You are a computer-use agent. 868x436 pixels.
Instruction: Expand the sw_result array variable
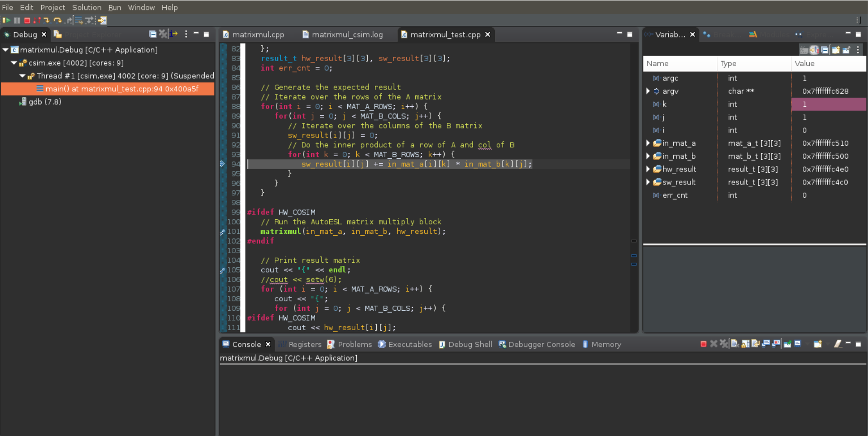coord(648,182)
